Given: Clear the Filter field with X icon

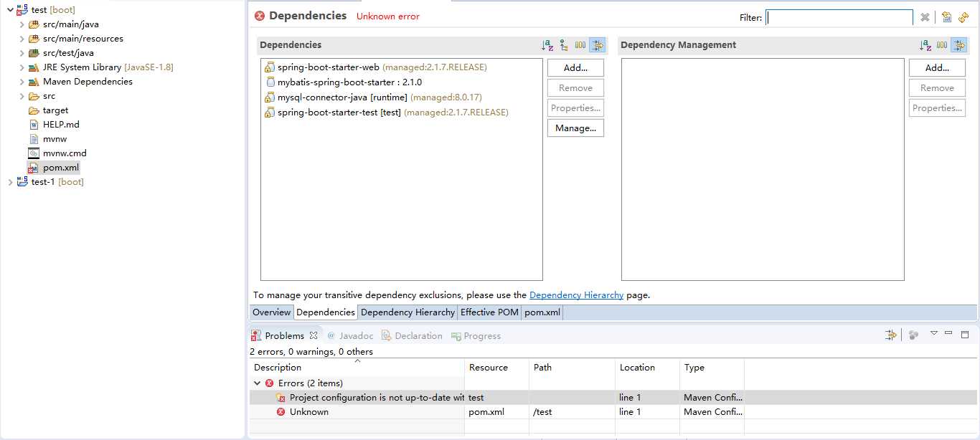Looking at the screenshot, I should [925, 17].
